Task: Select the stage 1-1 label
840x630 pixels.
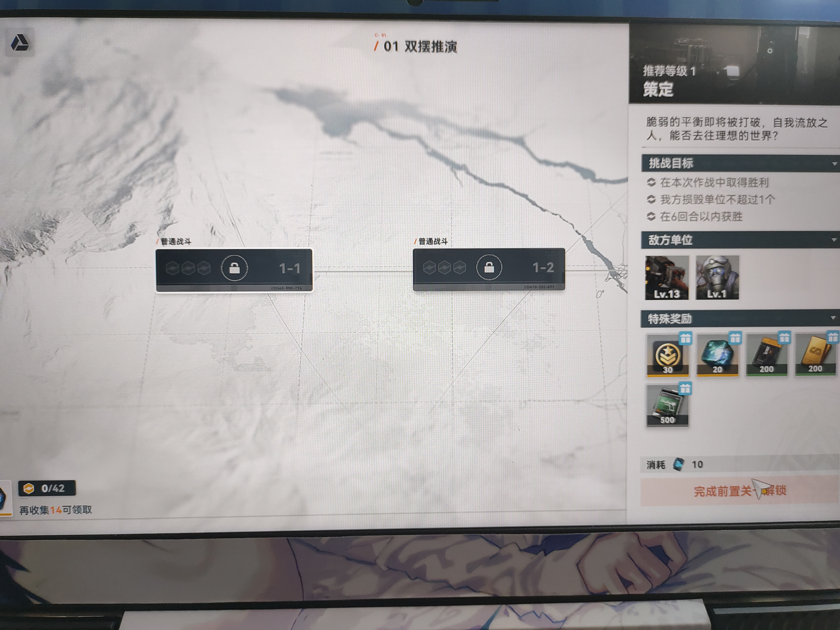Action: point(290,269)
